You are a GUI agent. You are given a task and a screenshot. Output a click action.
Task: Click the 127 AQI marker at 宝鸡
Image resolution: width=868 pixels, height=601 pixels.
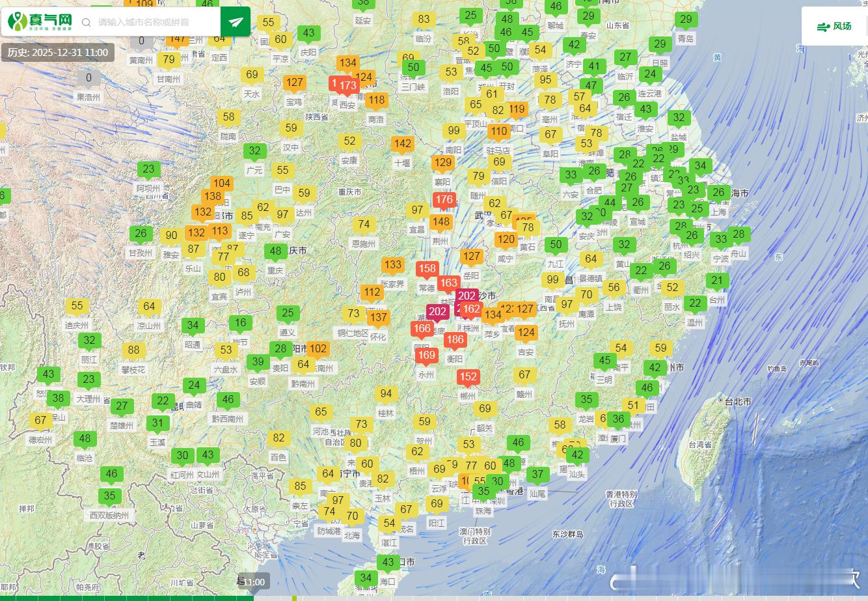click(x=295, y=83)
